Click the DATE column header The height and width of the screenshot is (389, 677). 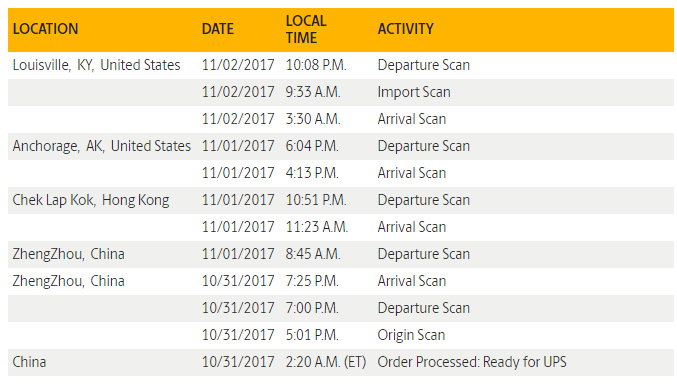pyautogui.click(x=218, y=29)
